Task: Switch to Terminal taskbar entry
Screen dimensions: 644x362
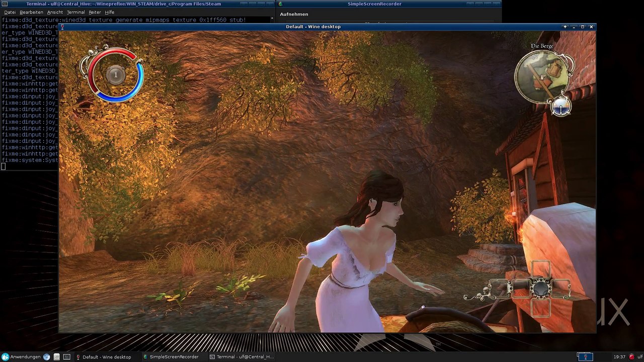Action: [x=242, y=357]
